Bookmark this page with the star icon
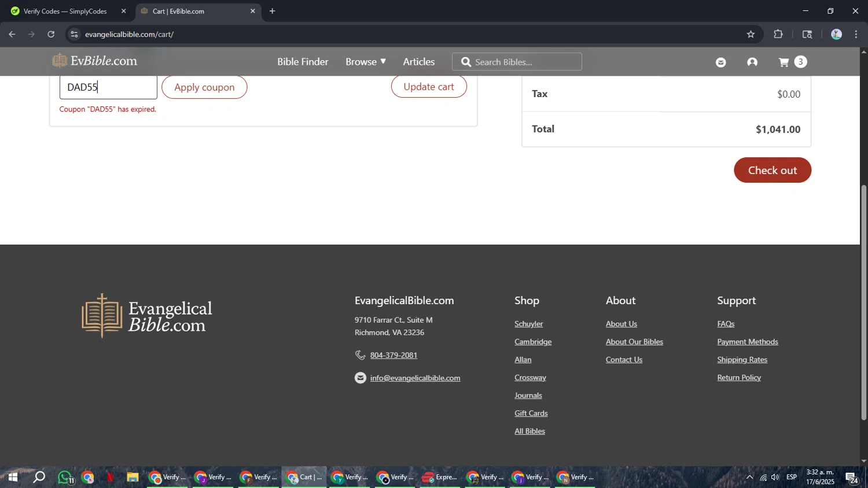The width and height of the screenshot is (868, 488). (751, 34)
